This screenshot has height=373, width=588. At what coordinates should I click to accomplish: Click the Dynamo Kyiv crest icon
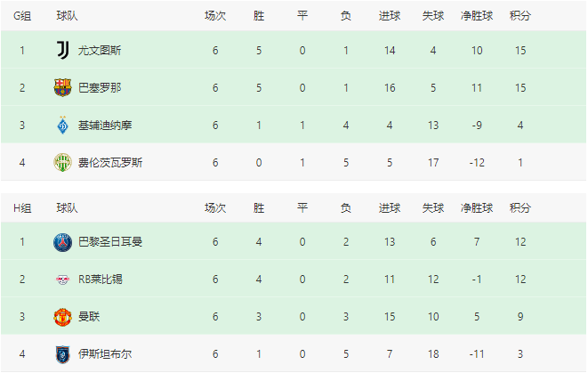tap(62, 125)
